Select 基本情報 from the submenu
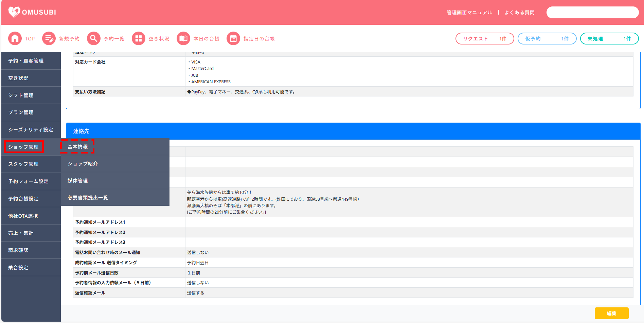Viewport: 644px width, 323px height. pyautogui.click(x=78, y=147)
